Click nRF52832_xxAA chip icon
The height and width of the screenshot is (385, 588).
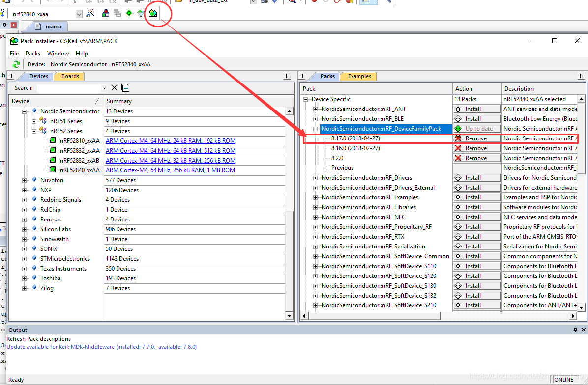[x=53, y=150]
